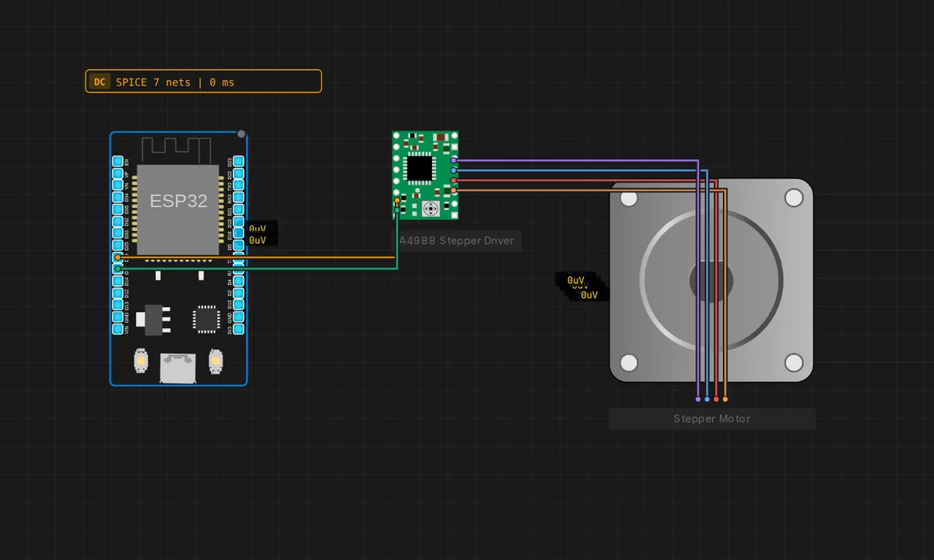Click the micro USB port on the ESP32

(177, 367)
